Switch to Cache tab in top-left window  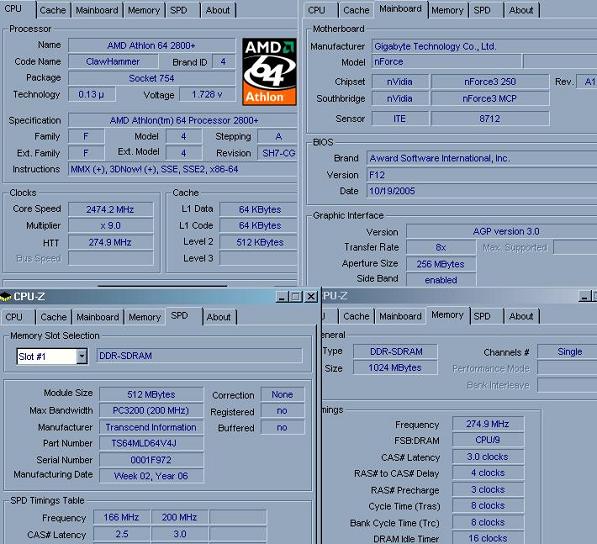click(x=53, y=10)
